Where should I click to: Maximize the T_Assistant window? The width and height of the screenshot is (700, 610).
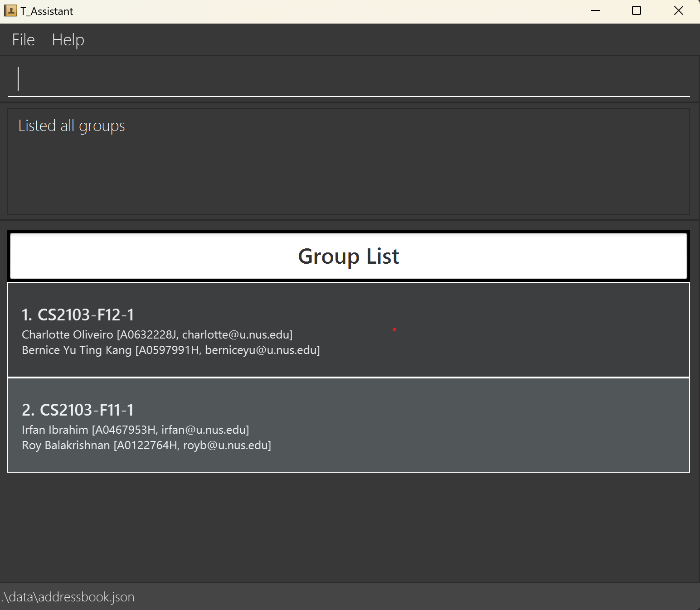pos(637,11)
